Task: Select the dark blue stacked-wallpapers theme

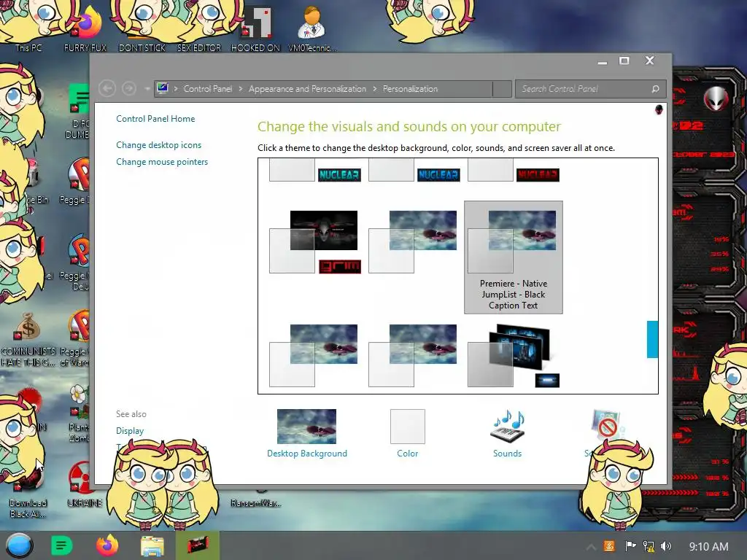Action: (514, 355)
